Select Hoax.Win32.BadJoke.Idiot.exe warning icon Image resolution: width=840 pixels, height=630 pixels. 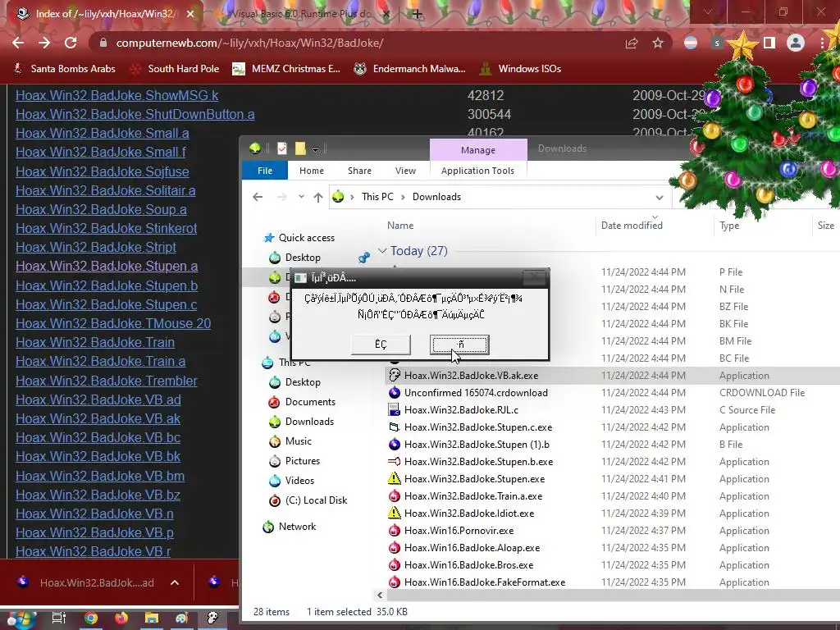coord(395,514)
